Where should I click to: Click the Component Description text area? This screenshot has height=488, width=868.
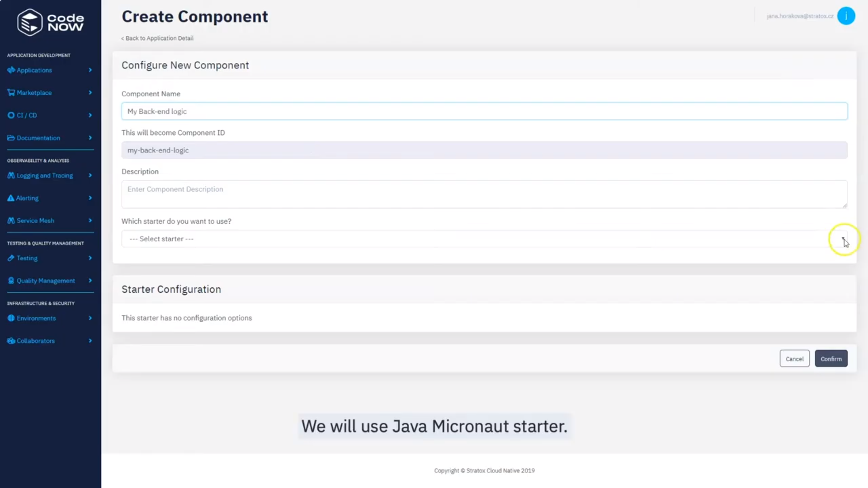(x=484, y=194)
